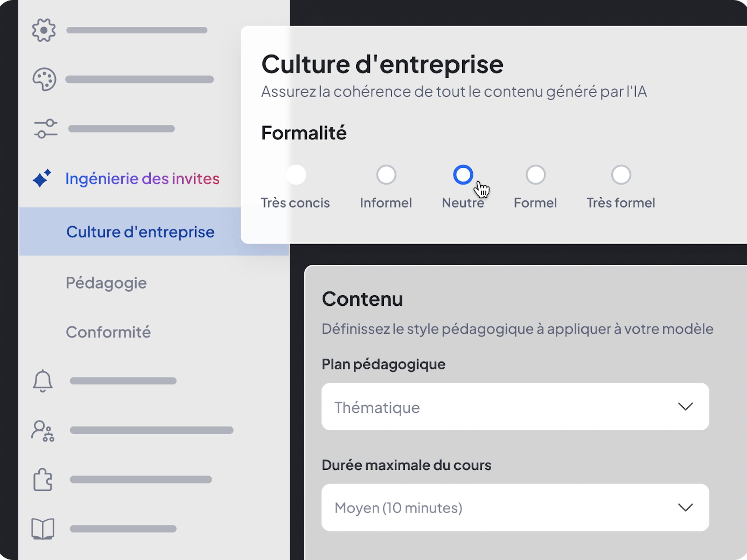Open the Thématique plan dropdown
The image size is (747, 560).
[x=515, y=407]
